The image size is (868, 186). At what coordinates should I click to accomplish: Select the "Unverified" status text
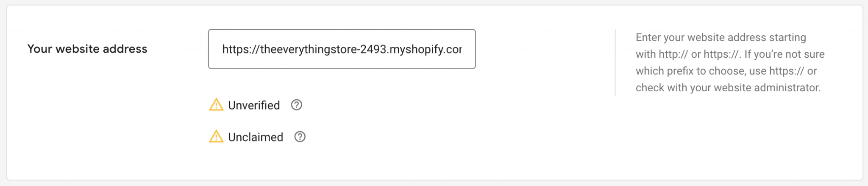tap(254, 105)
